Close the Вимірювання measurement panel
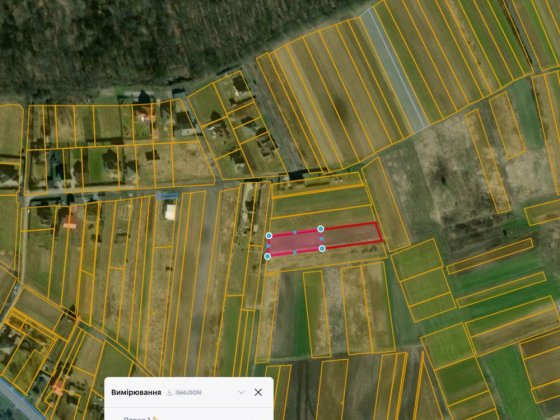This screenshot has height=420, width=560. click(258, 392)
